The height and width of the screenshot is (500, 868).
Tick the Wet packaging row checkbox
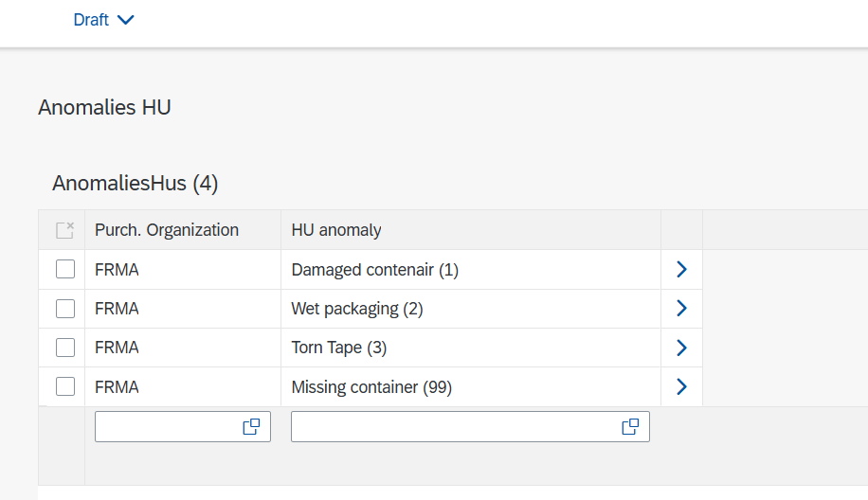(65, 309)
